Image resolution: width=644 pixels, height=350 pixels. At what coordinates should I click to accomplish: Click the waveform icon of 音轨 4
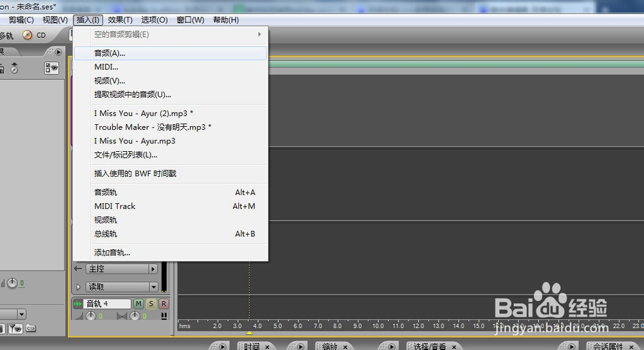point(78,304)
